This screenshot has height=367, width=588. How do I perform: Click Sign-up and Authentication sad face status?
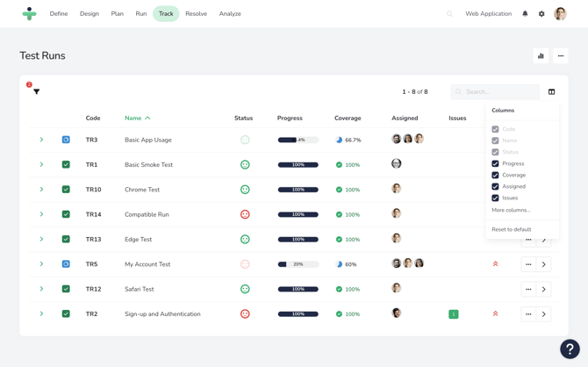(x=245, y=313)
